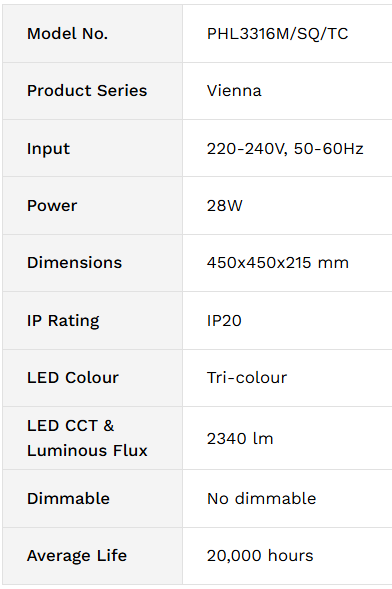This screenshot has height=589, width=392.
Task: Click the LED CCT & Luminous Flux label
Action: (87, 438)
